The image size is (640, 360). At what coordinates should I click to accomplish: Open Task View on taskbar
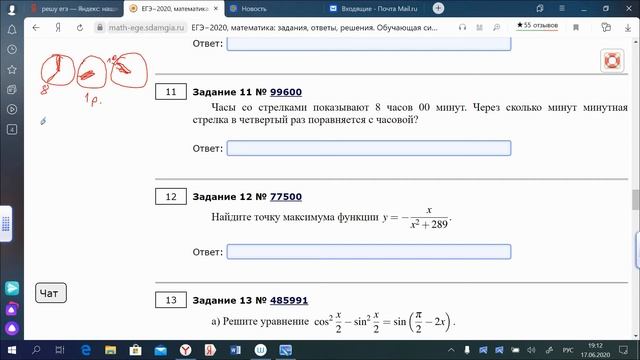(x=60, y=350)
